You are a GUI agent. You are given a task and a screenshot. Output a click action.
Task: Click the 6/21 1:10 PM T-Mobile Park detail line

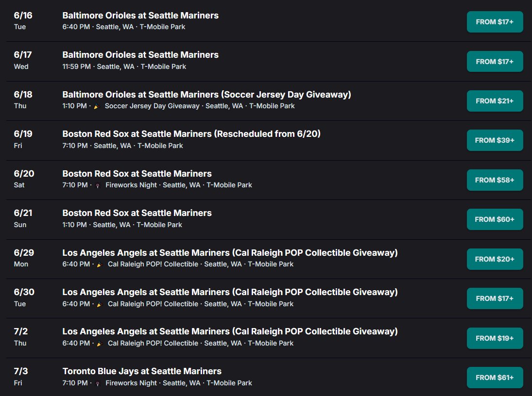click(122, 225)
